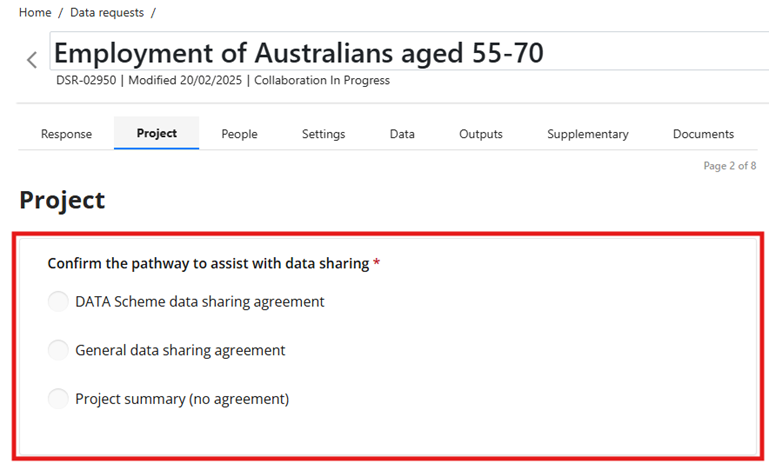The image size is (769, 463).
Task: Open the Response tab
Action: 66,134
